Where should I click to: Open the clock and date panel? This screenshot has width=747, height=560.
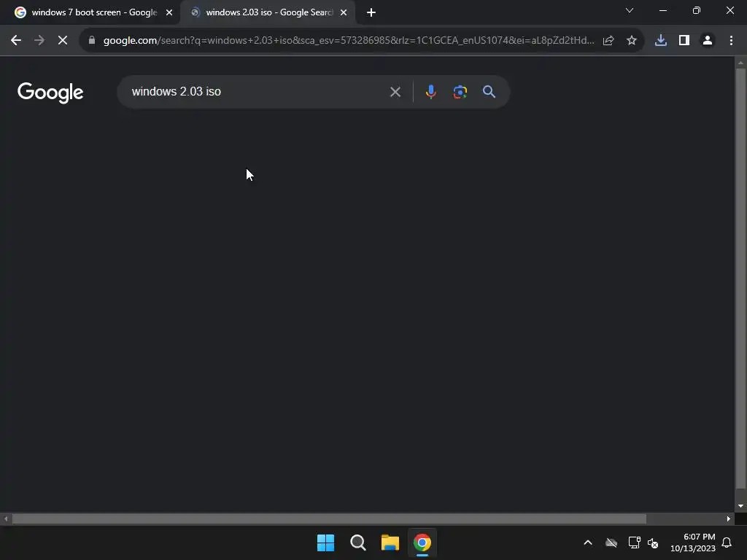[693, 542]
